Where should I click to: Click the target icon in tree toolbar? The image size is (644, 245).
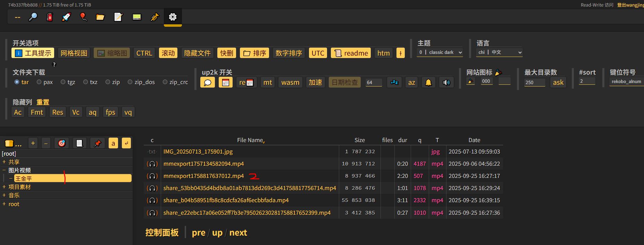pyautogui.click(x=62, y=143)
